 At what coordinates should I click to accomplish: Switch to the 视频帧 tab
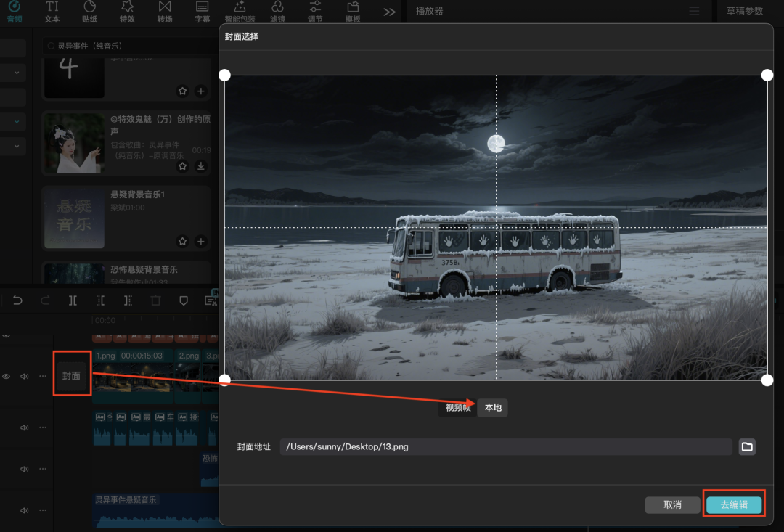(457, 408)
